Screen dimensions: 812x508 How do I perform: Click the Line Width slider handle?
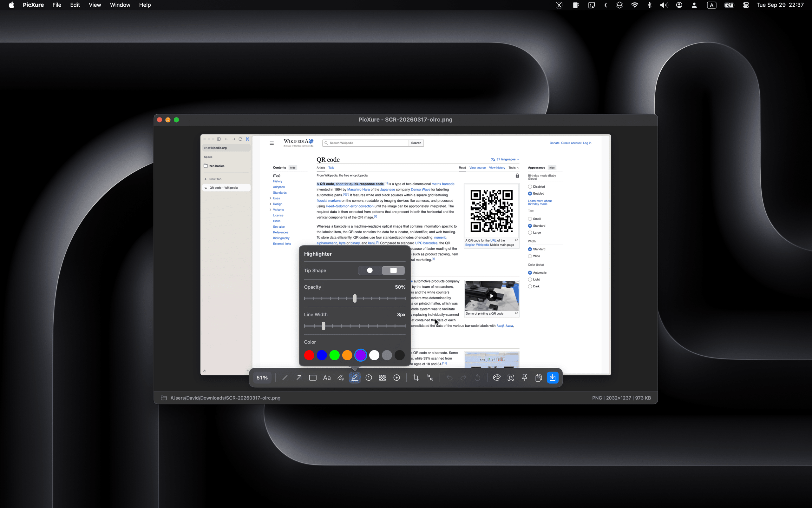coord(324,326)
